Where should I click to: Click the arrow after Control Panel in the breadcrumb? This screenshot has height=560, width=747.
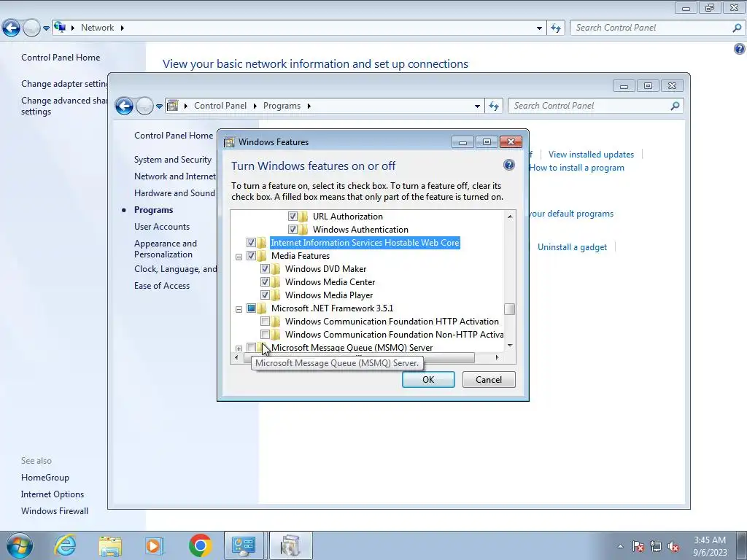click(255, 106)
